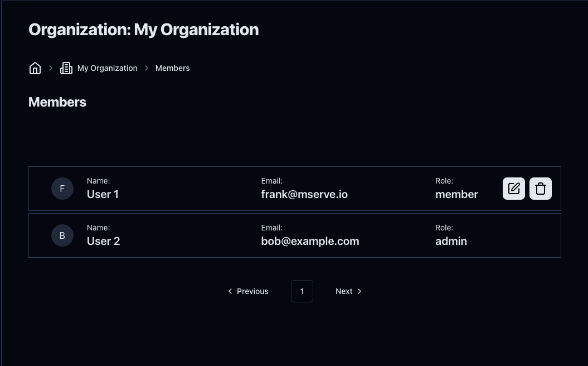Go to the Previous page

coord(248,291)
